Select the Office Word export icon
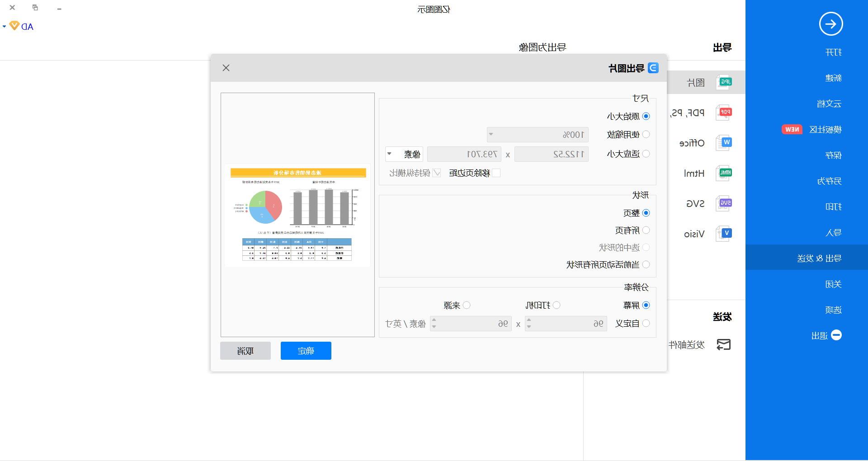Viewport: 868px width, 461px height. pos(724,142)
